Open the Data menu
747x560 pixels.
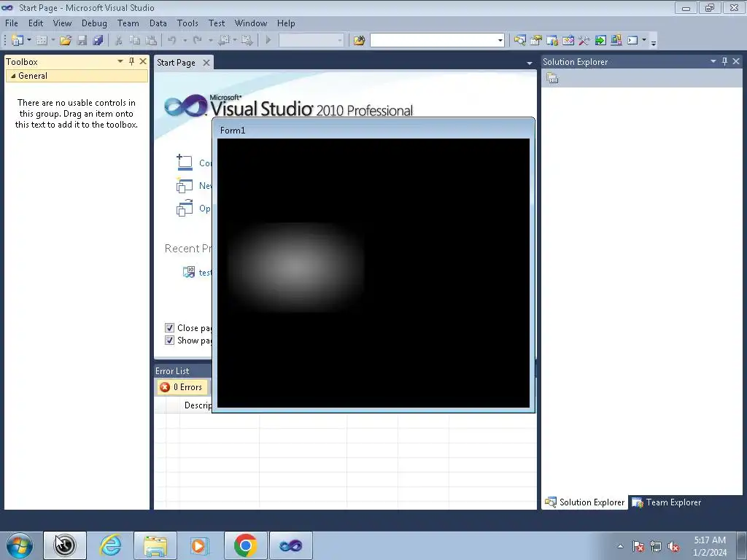point(158,23)
